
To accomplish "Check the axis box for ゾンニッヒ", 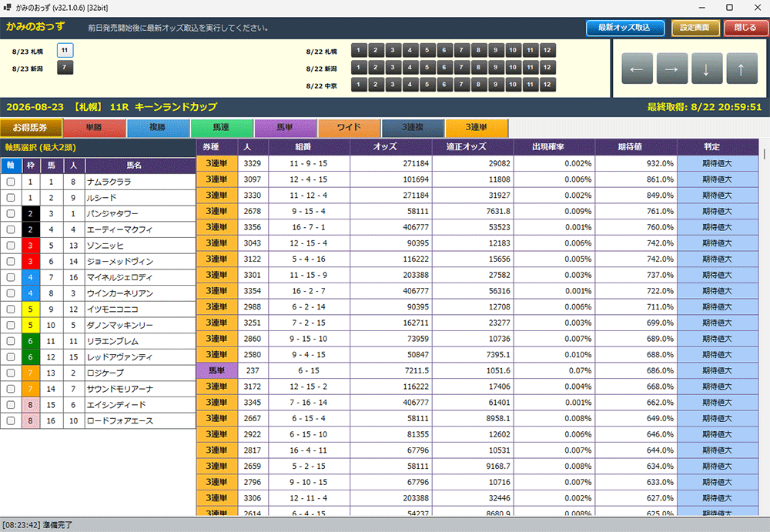I will (11, 246).
